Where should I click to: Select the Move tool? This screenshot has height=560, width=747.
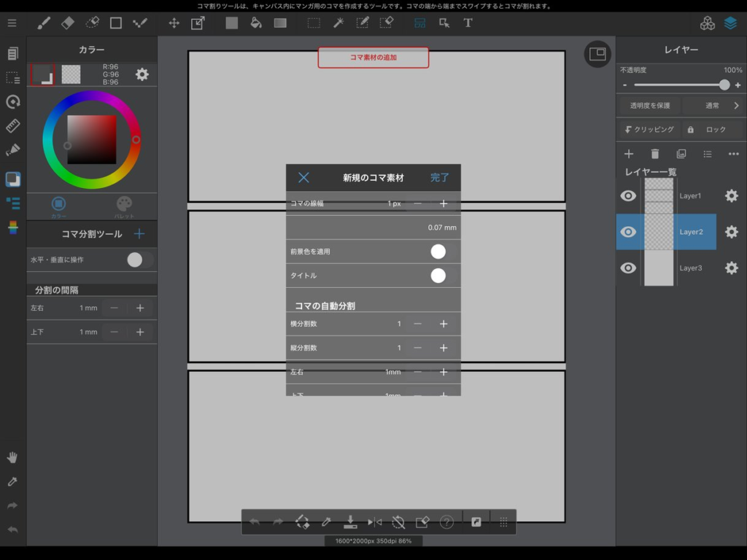[174, 23]
